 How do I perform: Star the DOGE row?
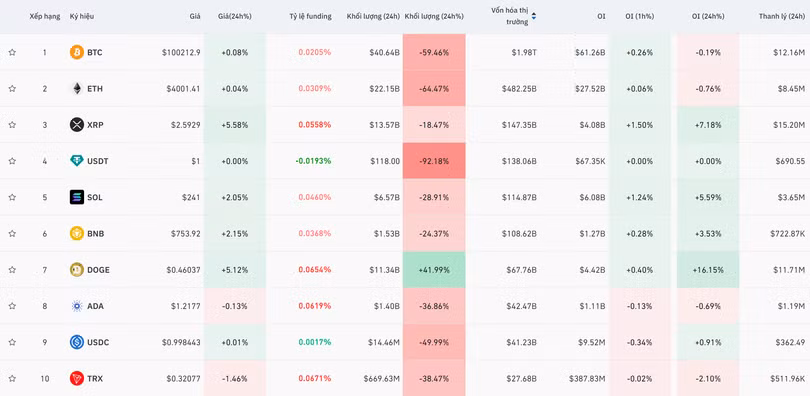12,270
